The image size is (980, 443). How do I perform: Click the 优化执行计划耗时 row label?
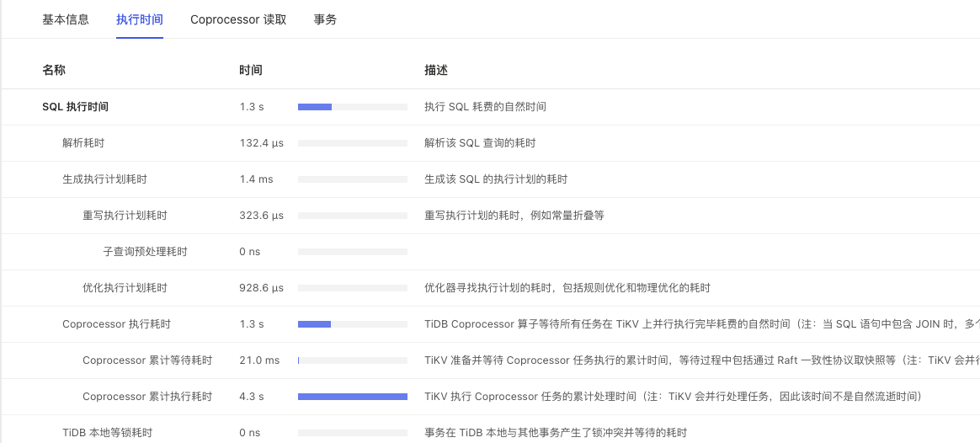[125, 288]
